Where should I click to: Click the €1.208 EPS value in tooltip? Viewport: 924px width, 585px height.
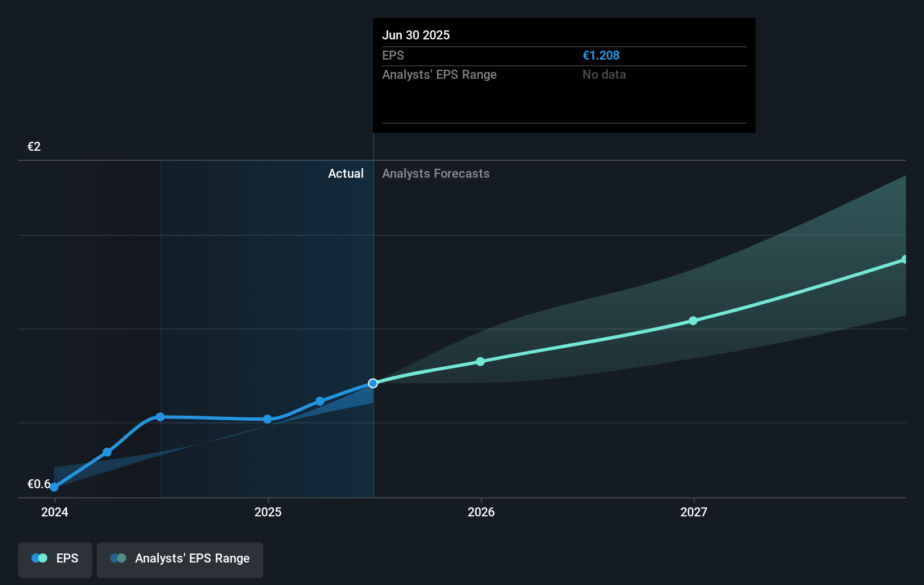[601, 56]
